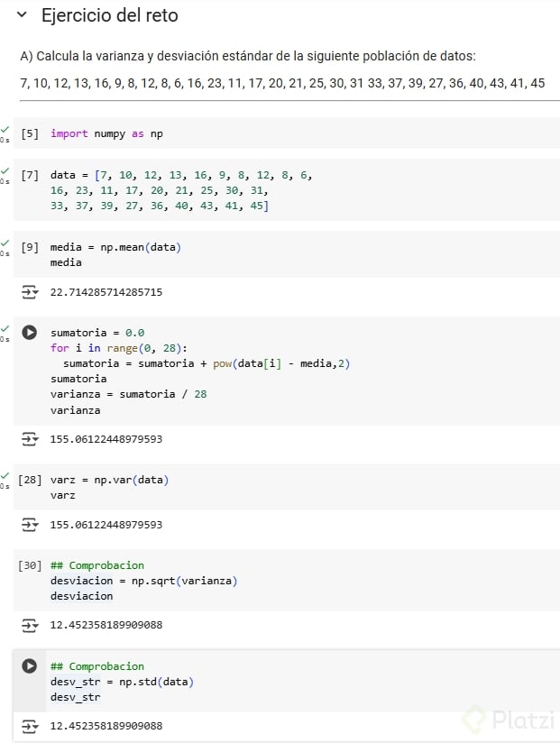Click the [5] execution count bracket
The image size is (560, 743).
pos(30,133)
